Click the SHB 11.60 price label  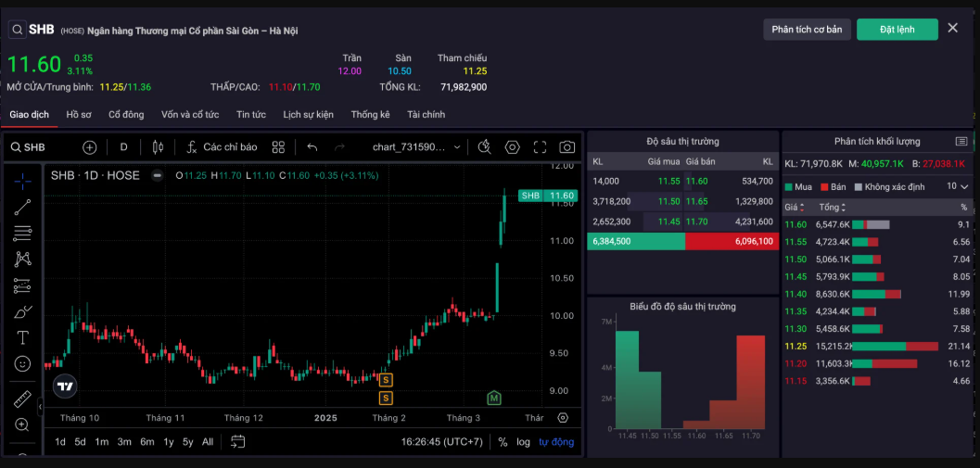(548, 196)
